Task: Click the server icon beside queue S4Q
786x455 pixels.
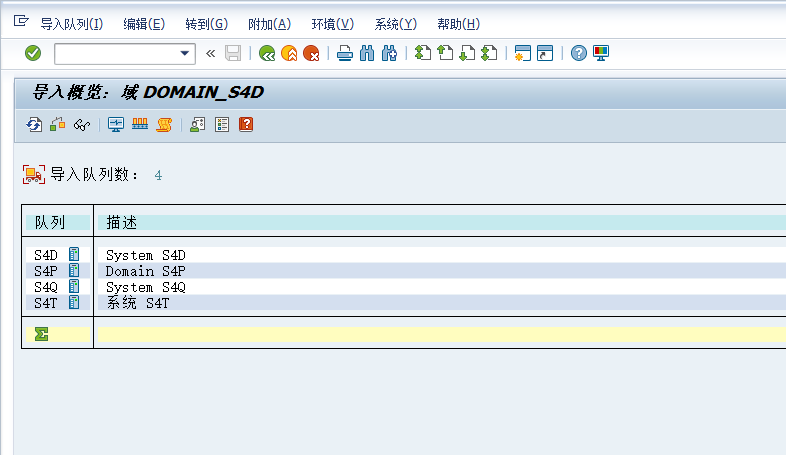Action: click(74, 287)
